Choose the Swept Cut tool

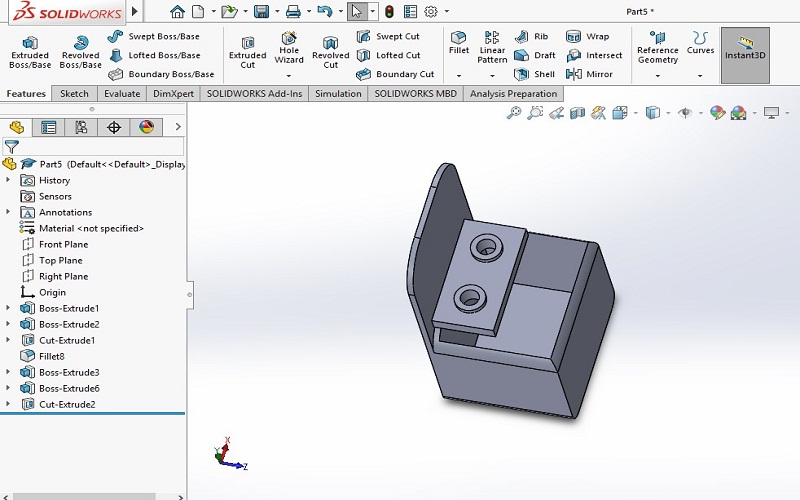(x=388, y=36)
